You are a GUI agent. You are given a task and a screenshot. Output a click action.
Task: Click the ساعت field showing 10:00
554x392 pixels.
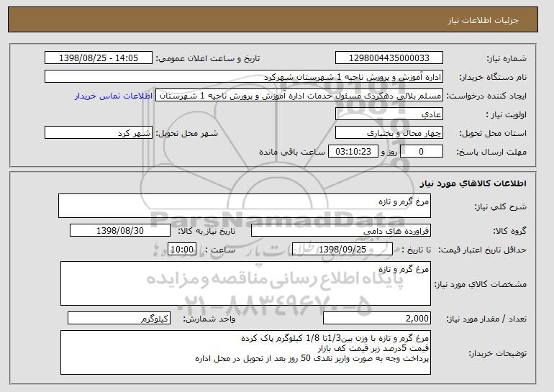[182, 250]
